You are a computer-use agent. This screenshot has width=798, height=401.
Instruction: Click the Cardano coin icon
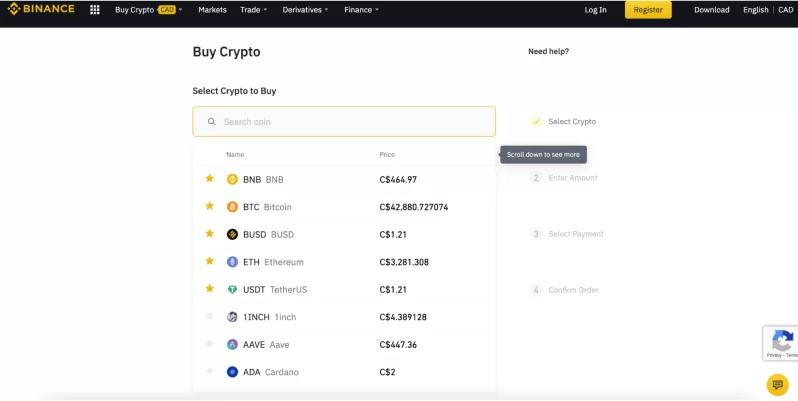click(x=232, y=372)
